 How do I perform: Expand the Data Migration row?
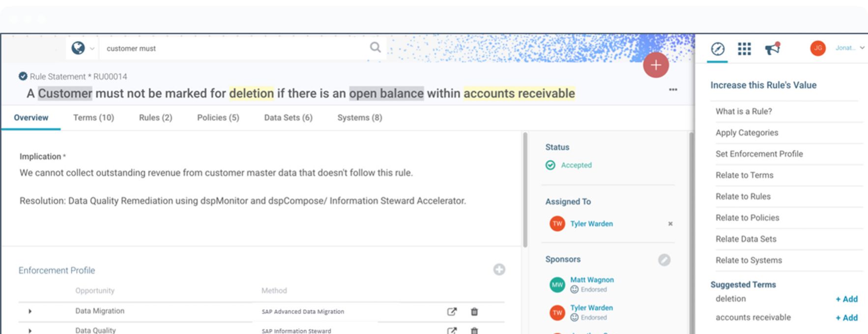coord(30,311)
